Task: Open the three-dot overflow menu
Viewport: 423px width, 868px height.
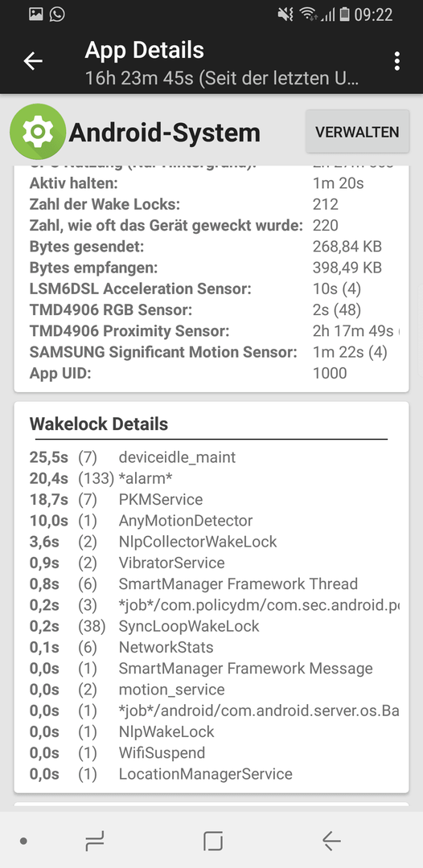Action: 396,61
